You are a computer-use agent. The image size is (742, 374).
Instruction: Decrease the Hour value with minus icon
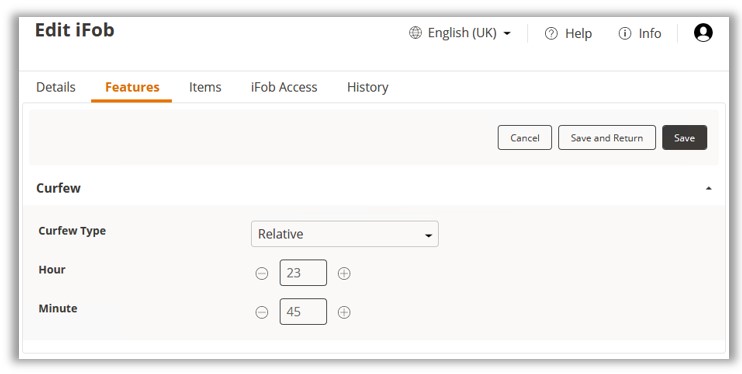(262, 273)
